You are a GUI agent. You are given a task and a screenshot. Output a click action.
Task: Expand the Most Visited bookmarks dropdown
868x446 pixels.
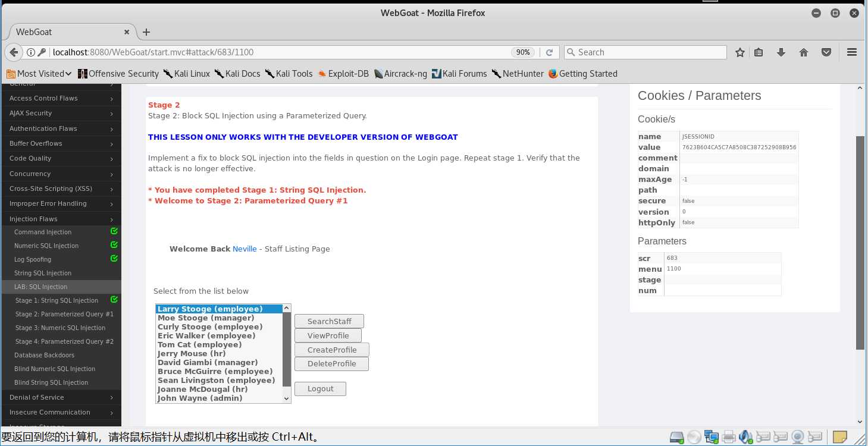pyautogui.click(x=39, y=74)
